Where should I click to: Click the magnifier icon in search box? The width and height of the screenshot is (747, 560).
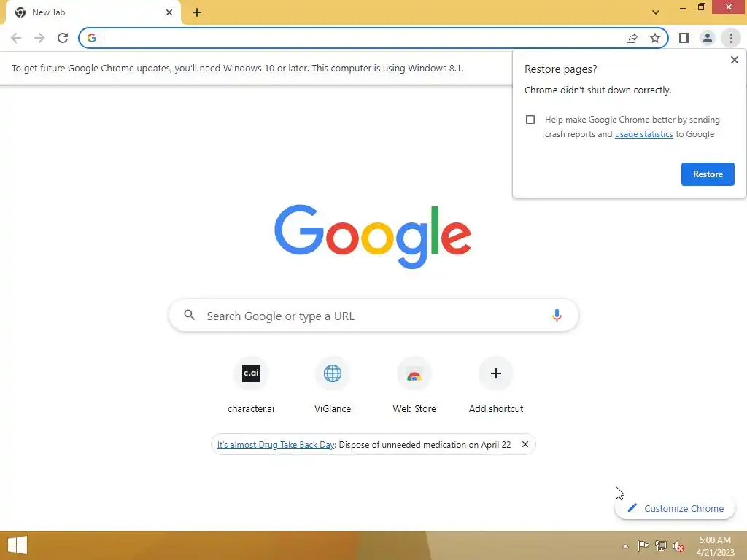(189, 315)
